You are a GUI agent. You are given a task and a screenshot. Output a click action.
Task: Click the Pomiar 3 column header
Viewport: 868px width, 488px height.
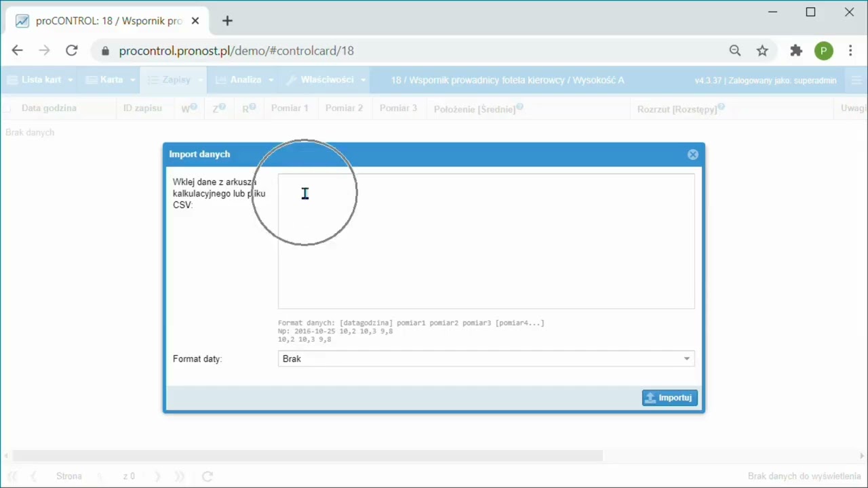click(x=398, y=108)
